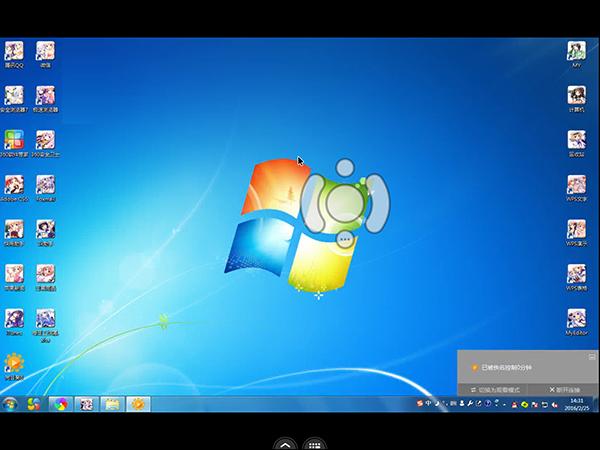
Task: Tap the top small circle of virtual mouse
Action: click(x=345, y=168)
